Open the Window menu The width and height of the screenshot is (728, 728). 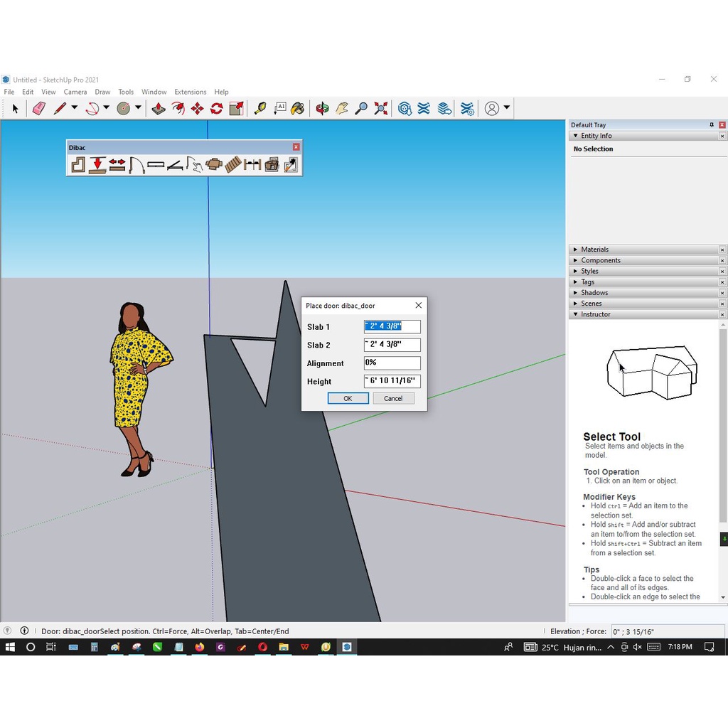point(154,92)
